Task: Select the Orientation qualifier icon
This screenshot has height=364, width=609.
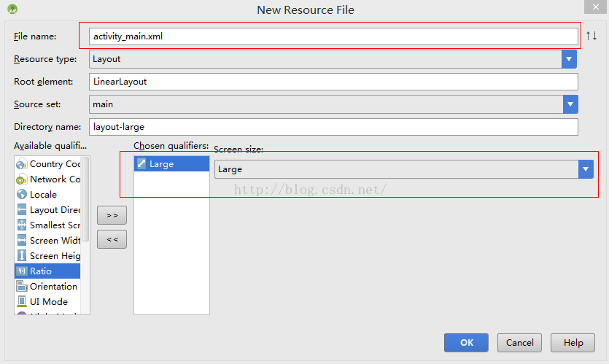Action: click(21, 287)
